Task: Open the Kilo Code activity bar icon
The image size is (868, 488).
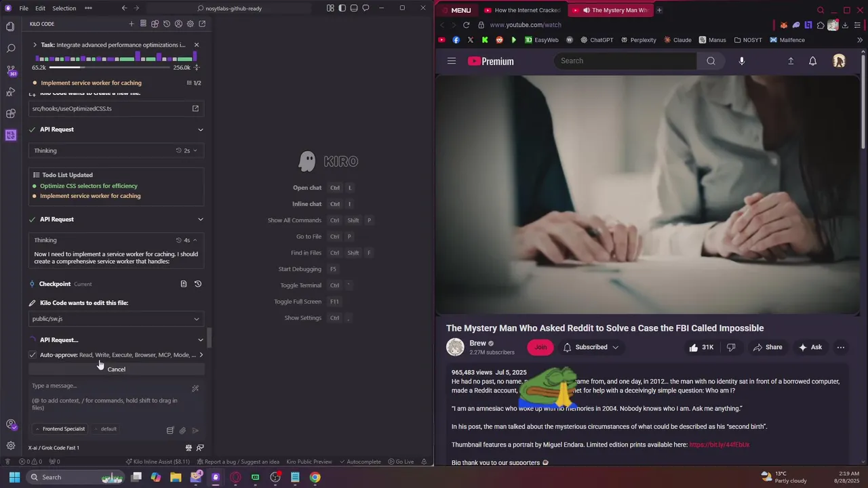Action: pos(10,135)
